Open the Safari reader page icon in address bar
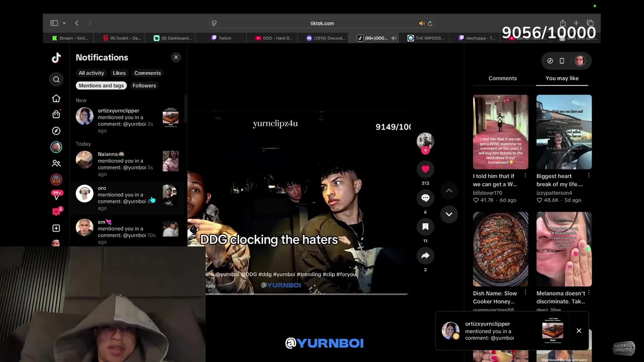The height and width of the screenshot is (362, 644). click(x=214, y=23)
